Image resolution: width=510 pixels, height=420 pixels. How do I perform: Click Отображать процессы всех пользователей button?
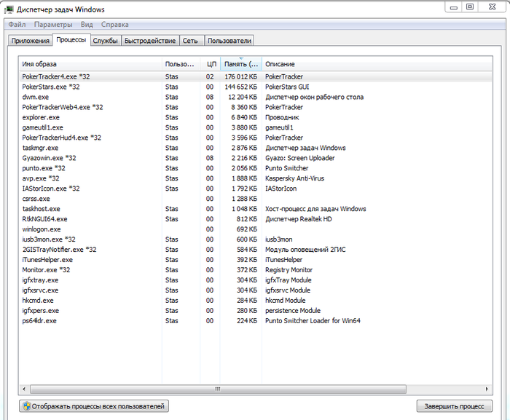click(x=94, y=406)
